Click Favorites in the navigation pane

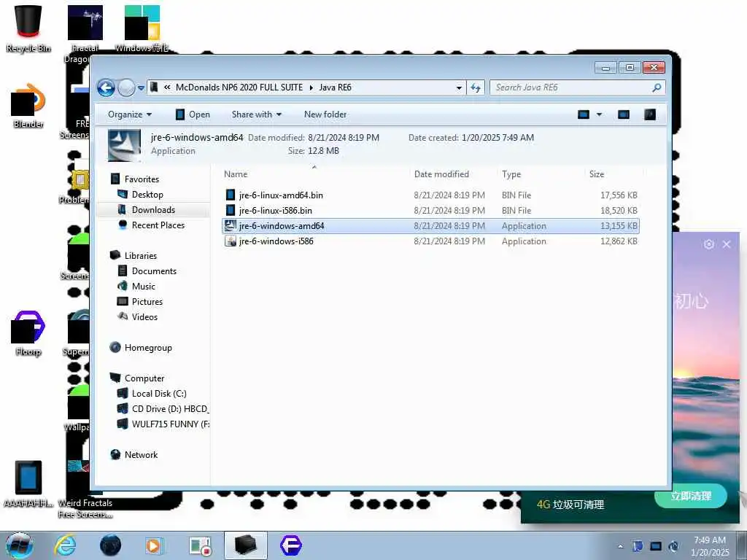click(x=142, y=179)
